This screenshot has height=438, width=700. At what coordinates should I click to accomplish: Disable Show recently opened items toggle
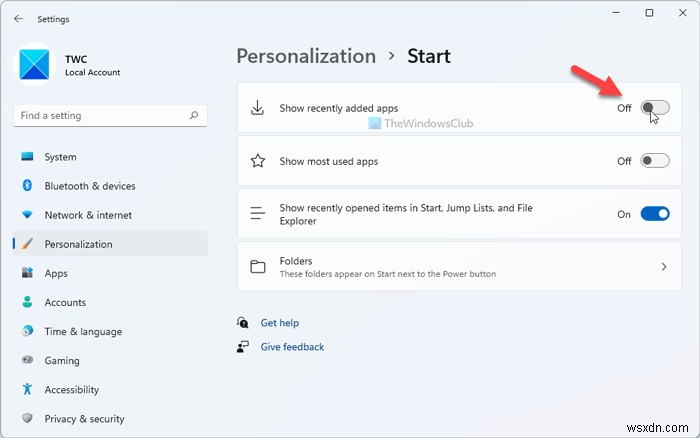655,214
